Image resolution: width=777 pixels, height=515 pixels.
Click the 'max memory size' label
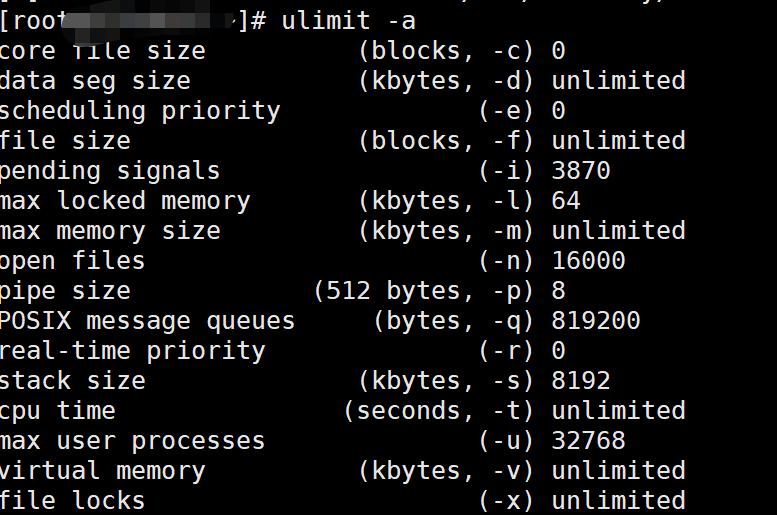pyautogui.click(x=110, y=230)
